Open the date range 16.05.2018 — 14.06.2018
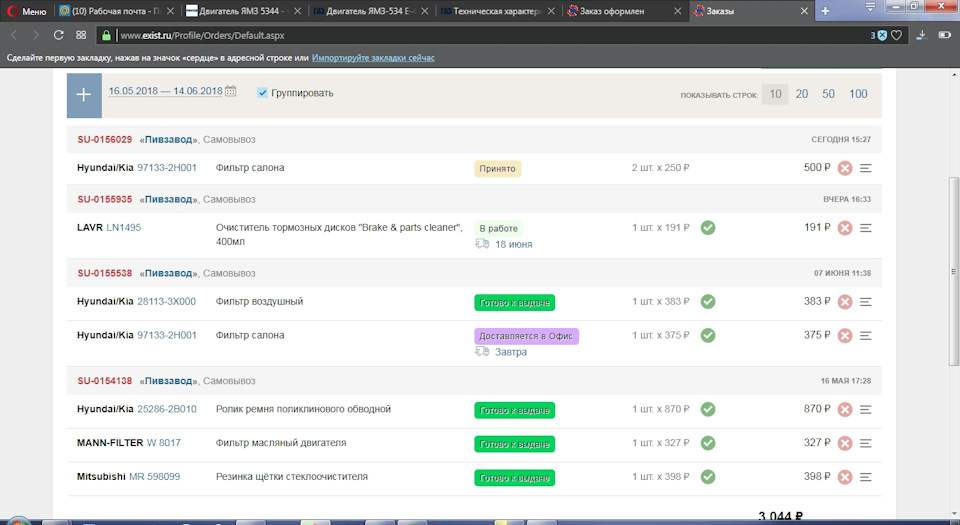Screen dimensions: 960x525 [165, 91]
